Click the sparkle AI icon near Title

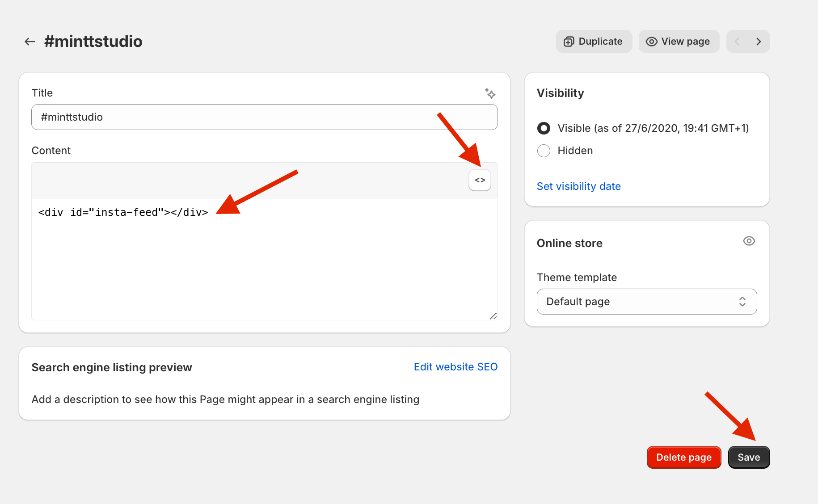(490, 94)
